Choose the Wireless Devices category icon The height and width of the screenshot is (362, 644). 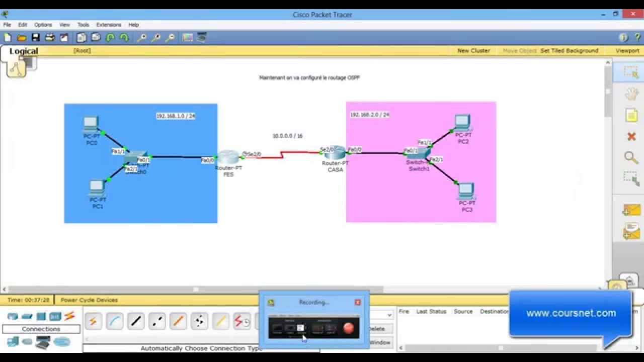(x=55, y=316)
